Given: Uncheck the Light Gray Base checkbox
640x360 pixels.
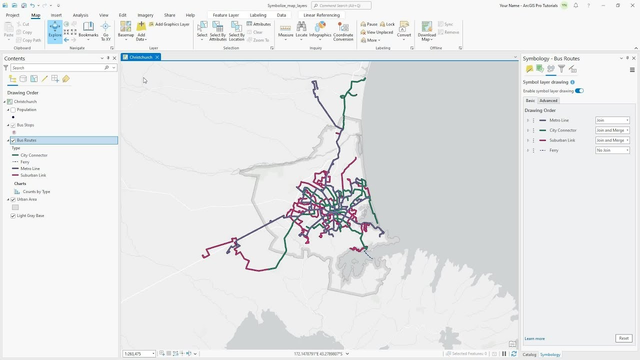Looking at the screenshot, I should [x=13, y=216].
